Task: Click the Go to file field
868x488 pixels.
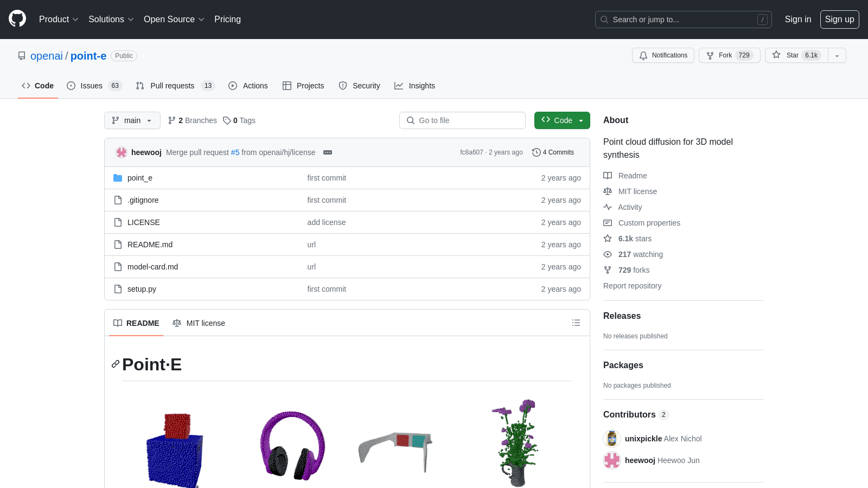Action: tap(462, 120)
